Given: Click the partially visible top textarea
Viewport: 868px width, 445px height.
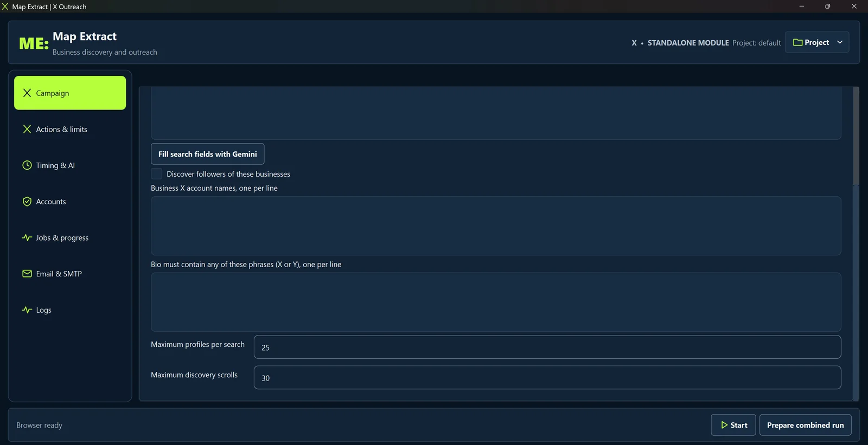Looking at the screenshot, I should pos(496,113).
